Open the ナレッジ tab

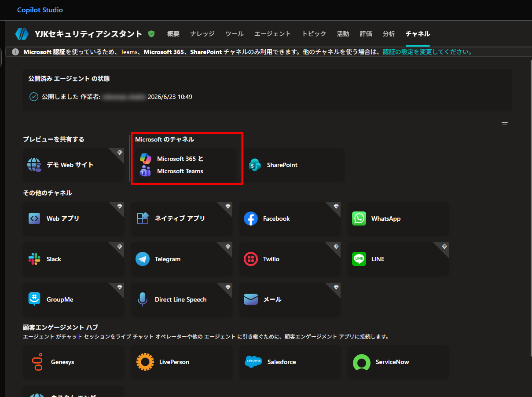tap(202, 34)
